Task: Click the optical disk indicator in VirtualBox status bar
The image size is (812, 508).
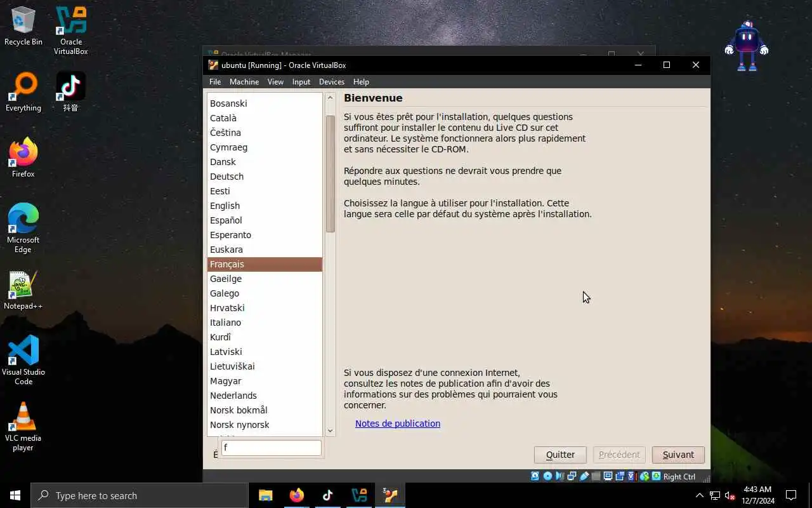Action: (547, 476)
